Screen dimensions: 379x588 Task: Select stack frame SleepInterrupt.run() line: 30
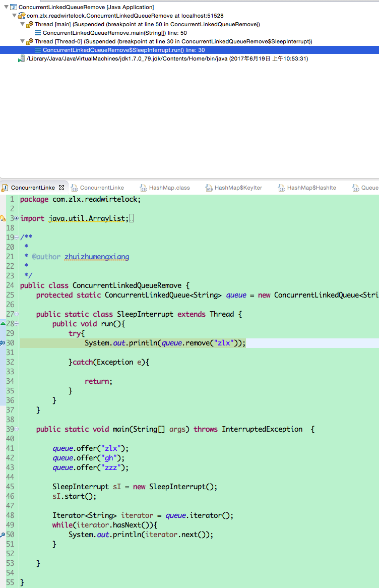pyautogui.click(x=123, y=50)
